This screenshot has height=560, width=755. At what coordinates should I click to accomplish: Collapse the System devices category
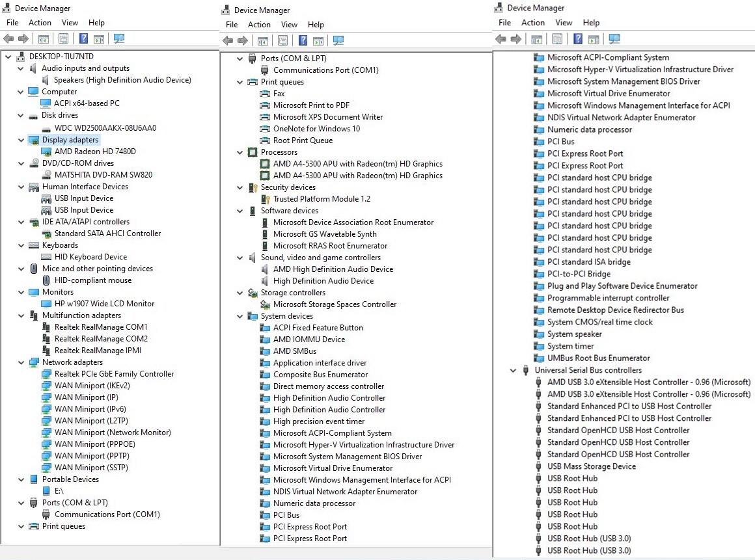(x=240, y=316)
